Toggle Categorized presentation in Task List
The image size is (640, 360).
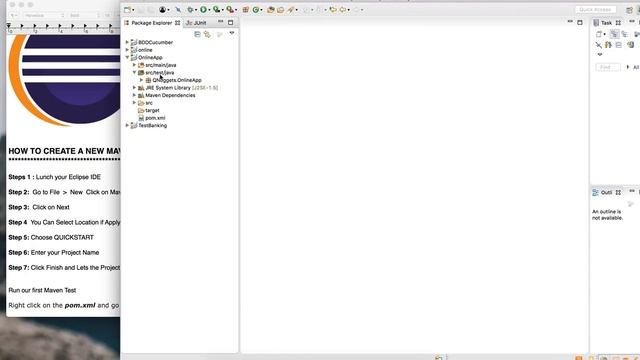coord(614,34)
